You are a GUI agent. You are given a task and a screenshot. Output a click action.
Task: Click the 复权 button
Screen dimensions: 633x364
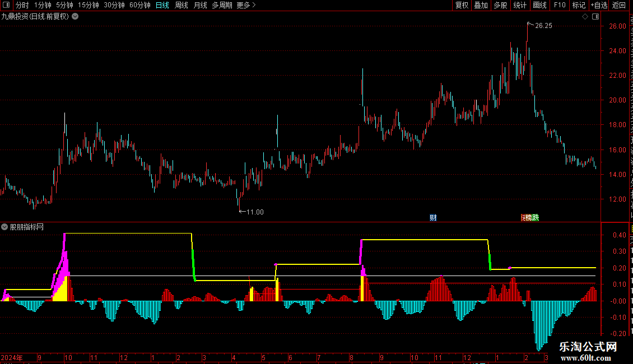462,5
